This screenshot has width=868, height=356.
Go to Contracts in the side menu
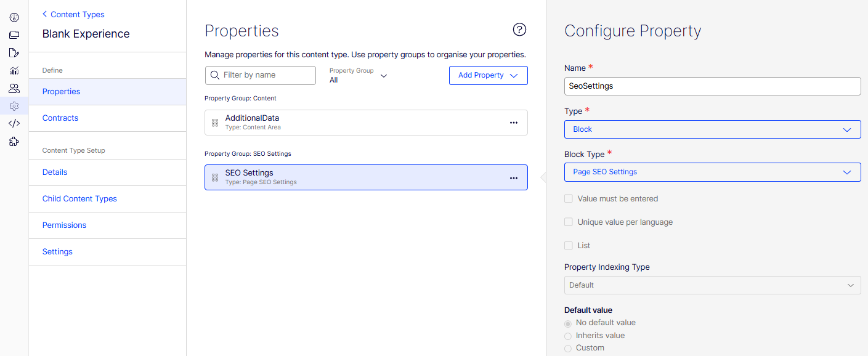click(60, 118)
